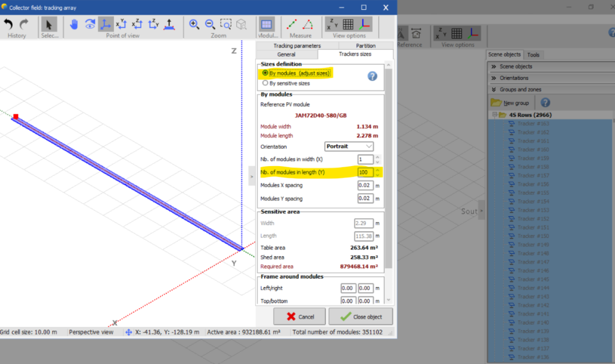Toggle the grid display in View options
Image resolution: width=615 pixels, height=364 pixels.
coord(348,25)
